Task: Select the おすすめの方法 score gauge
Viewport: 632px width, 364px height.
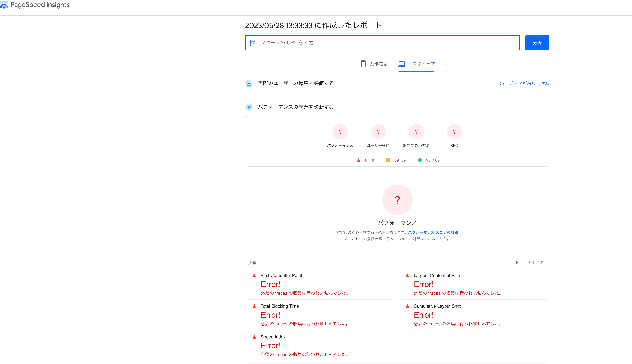Action: (x=416, y=132)
